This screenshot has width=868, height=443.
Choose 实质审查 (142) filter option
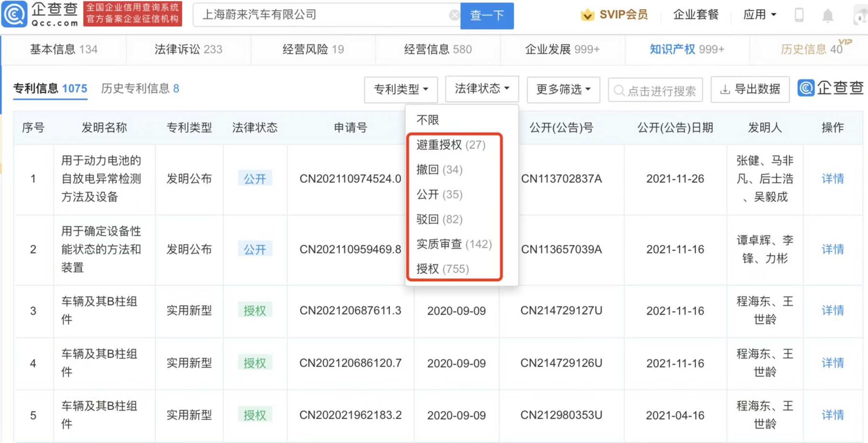[x=454, y=244]
